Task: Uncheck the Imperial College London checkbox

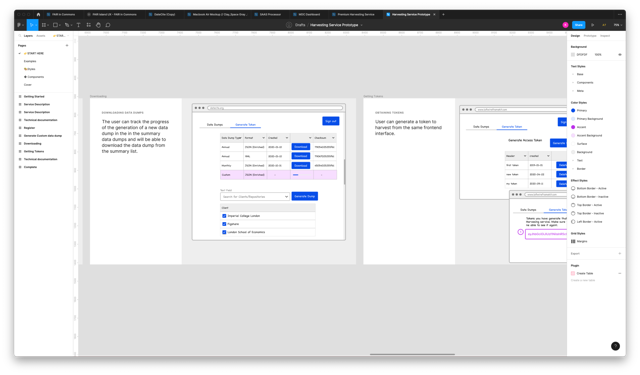Action: tap(224, 216)
